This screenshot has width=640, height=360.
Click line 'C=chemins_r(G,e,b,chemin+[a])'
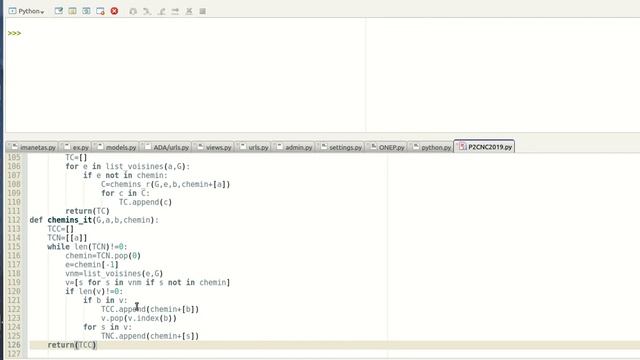pyautogui.click(x=166, y=184)
